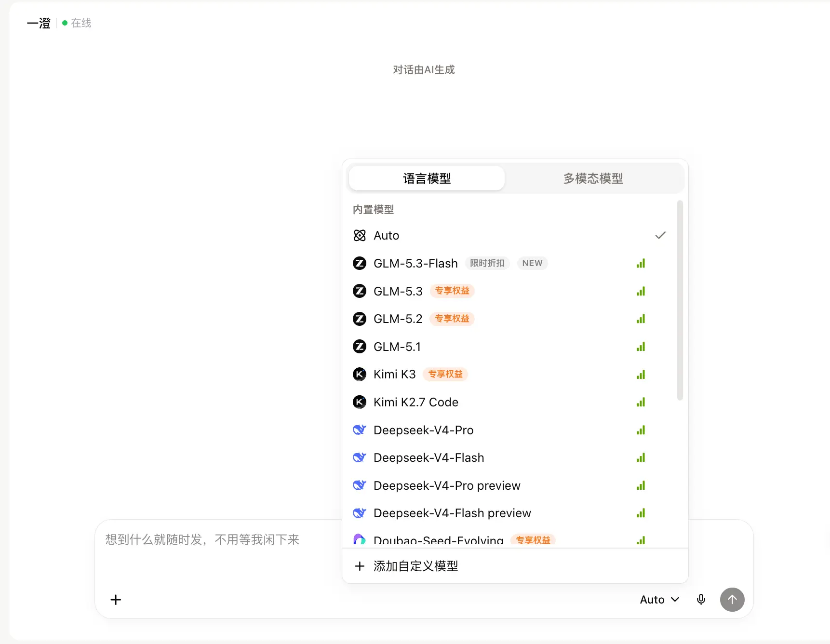This screenshot has width=830, height=644.
Task: Click signal bars icon for GLM-5.2
Action: pos(641,319)
